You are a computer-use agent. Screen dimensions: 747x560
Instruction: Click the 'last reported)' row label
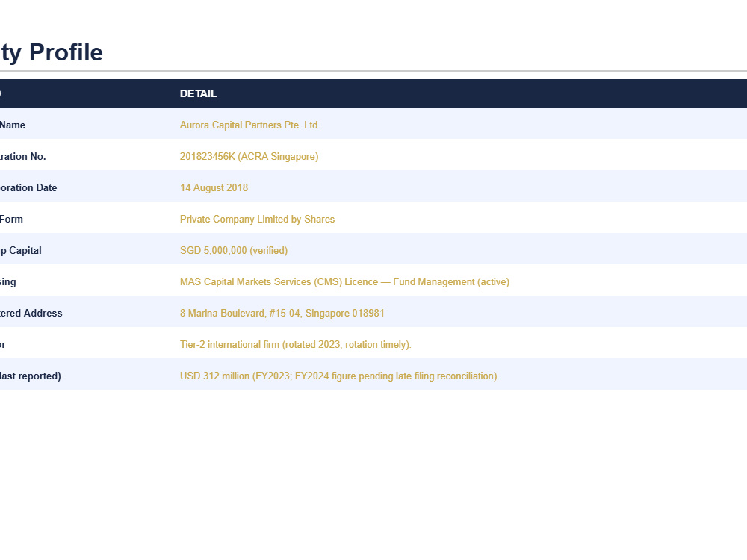click(31, 376)
